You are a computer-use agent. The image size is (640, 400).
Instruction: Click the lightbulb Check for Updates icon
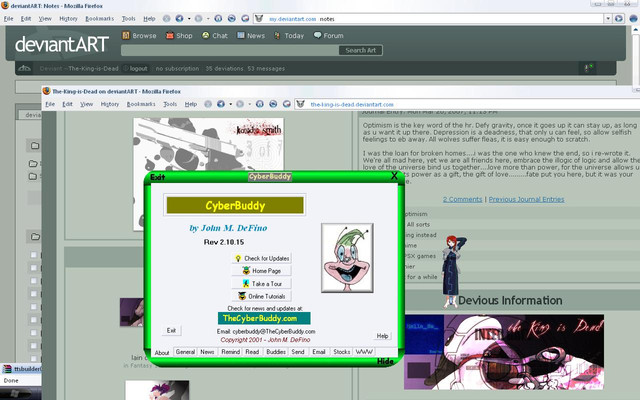(238, 258)
